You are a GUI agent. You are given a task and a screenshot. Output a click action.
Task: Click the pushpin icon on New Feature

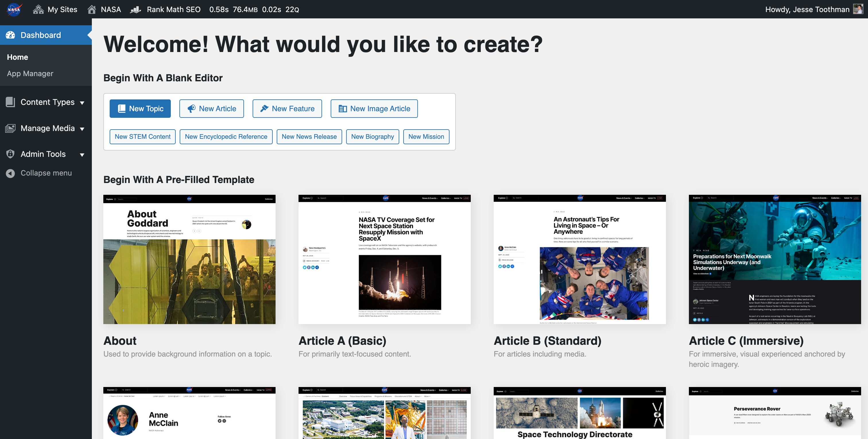click(265, 109)
